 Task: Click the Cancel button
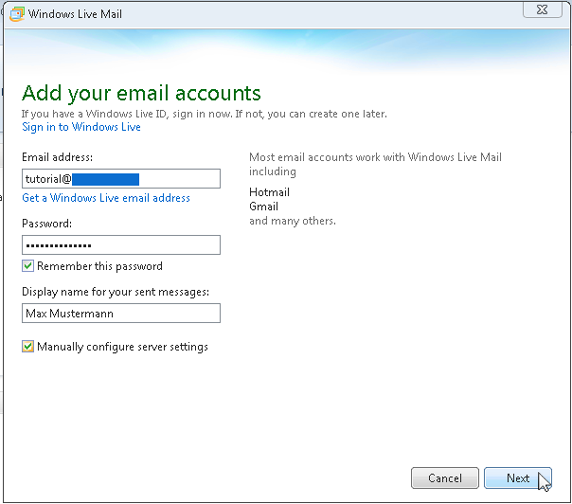pos(445,478)
